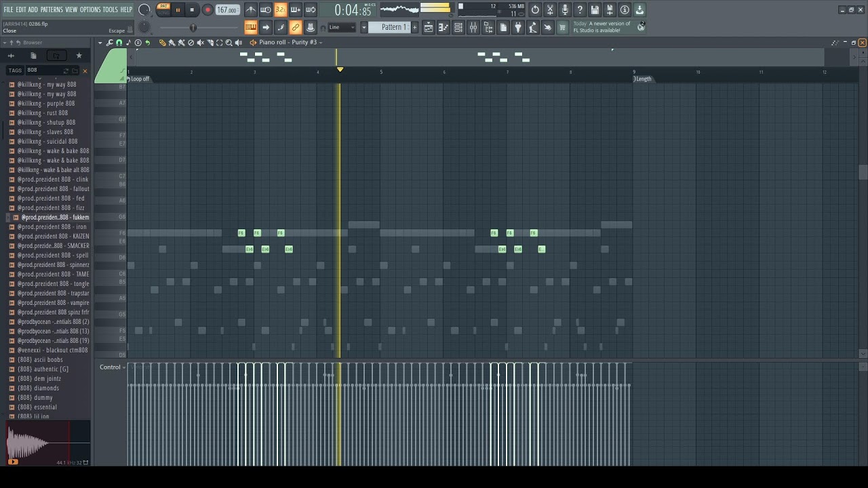
Task: Click the 808 search field in browser
Action: 44,70
